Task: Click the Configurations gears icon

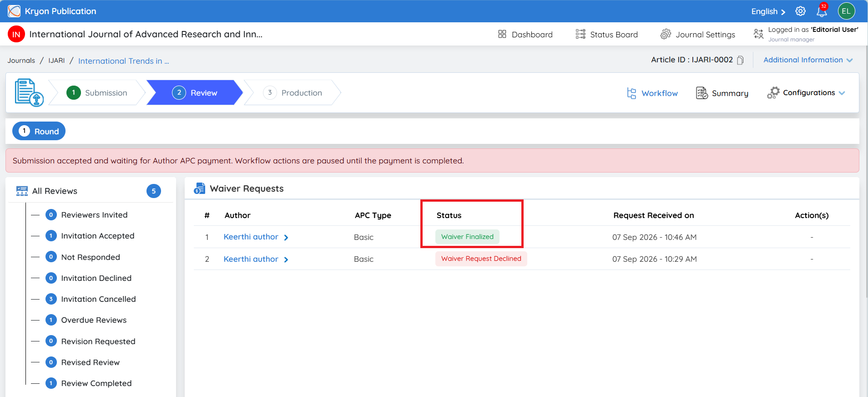Action: [x=773, y=93]
